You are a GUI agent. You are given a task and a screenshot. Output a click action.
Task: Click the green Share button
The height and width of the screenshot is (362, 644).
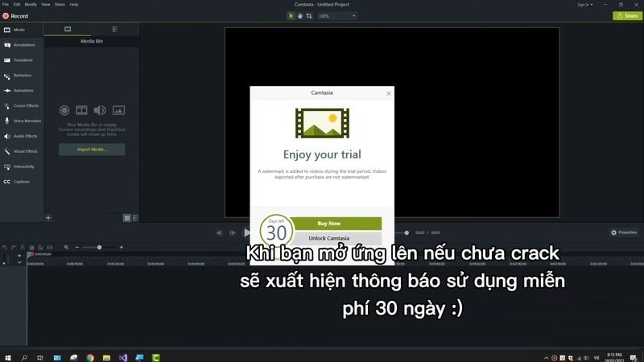627,16
